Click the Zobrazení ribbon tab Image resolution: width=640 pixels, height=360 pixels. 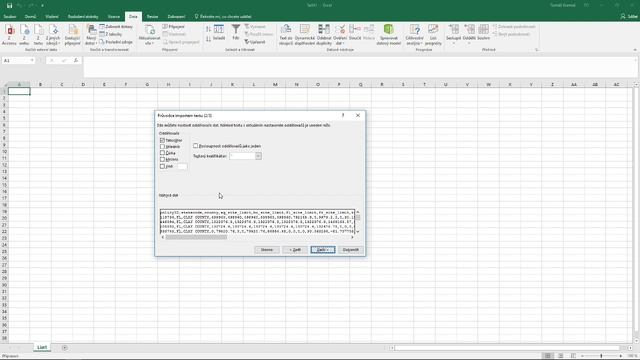tap(176, 17)
